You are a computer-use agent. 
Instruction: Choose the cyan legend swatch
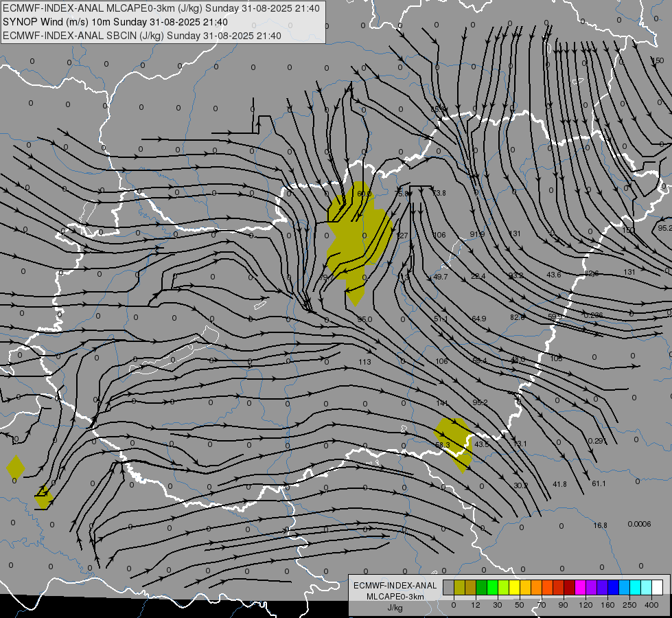[636, 588]
